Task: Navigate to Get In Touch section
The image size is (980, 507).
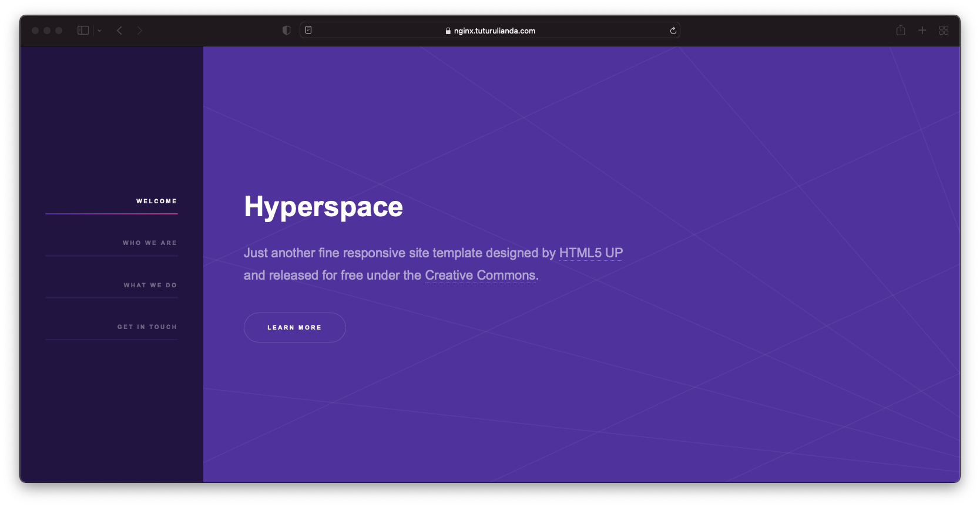Action: [147, 327]
